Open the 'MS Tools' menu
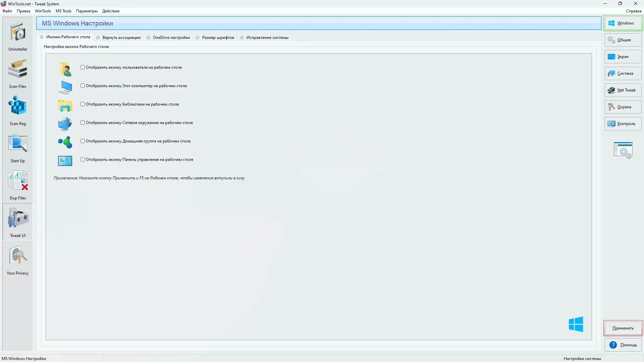 click(63, 11)
